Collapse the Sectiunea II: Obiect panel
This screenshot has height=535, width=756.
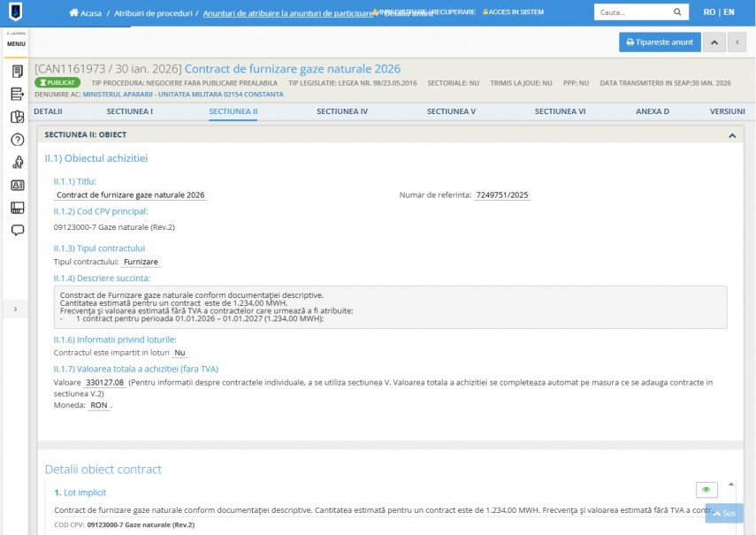tap(731, 135)
